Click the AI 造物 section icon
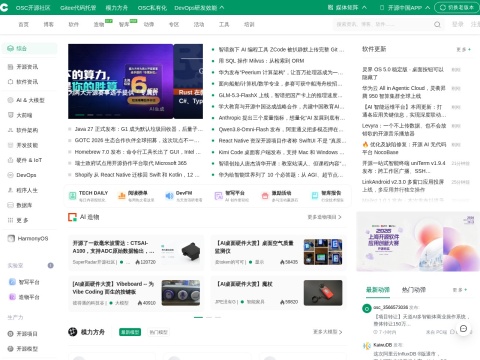The image size is (480, 360). [72, 217]
